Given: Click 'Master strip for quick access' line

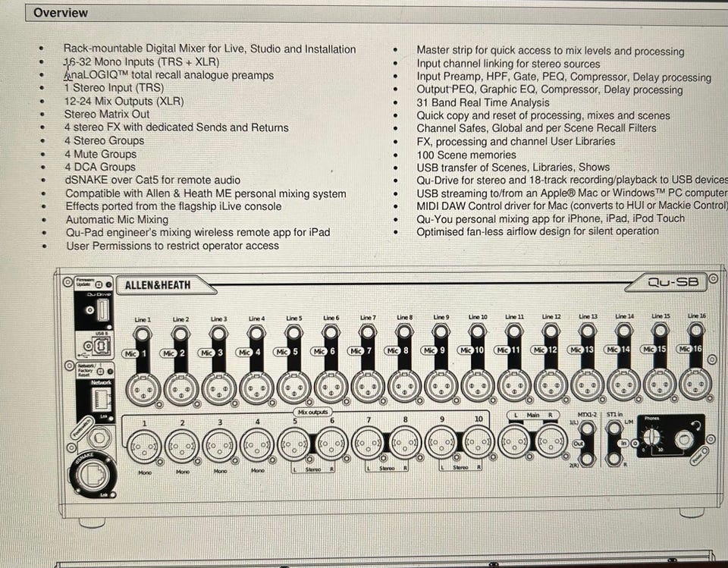Looking at the screenshot, I should (x=551, y=51).
